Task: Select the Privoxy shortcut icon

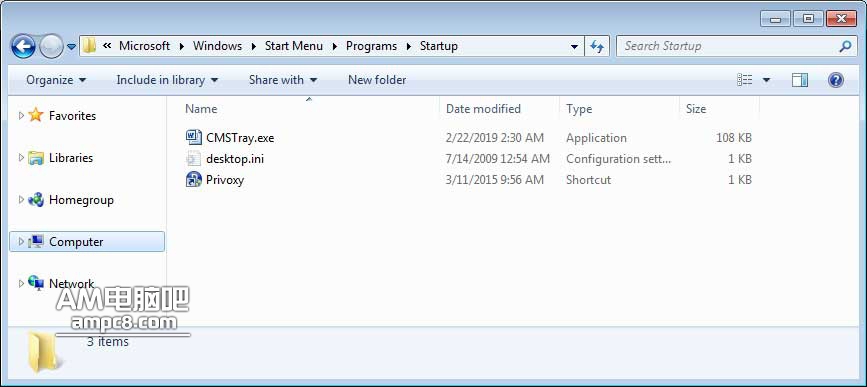Action: (194, 180)
